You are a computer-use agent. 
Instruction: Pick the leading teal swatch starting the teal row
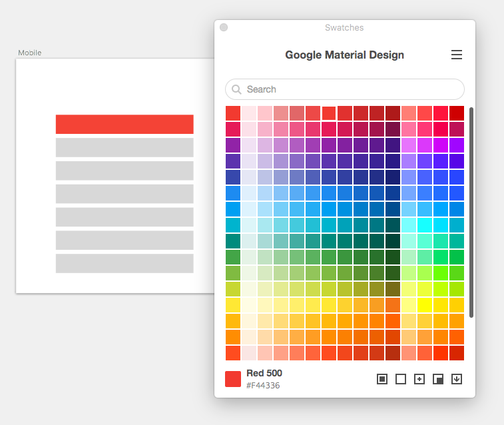point(233,241)
